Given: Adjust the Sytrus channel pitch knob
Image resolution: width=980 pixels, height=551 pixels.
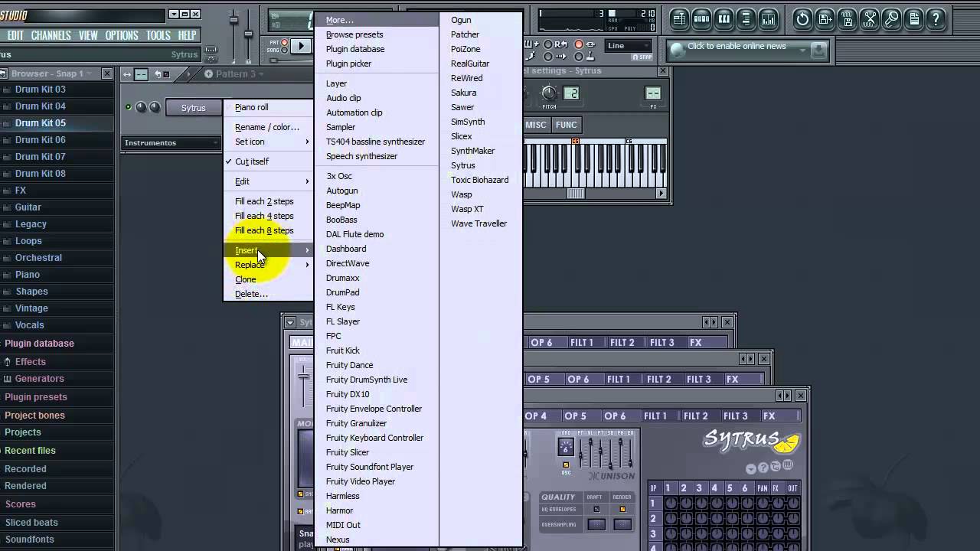Looking at the screenshot, I should click(549, 93).
